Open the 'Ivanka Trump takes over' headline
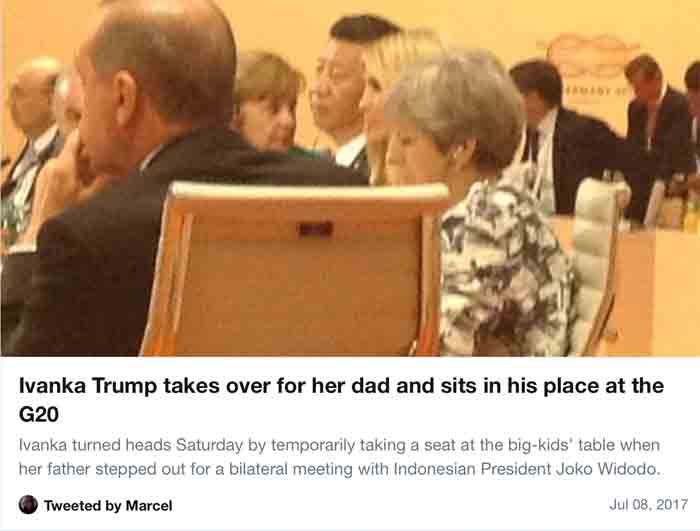 click(341, 400)
